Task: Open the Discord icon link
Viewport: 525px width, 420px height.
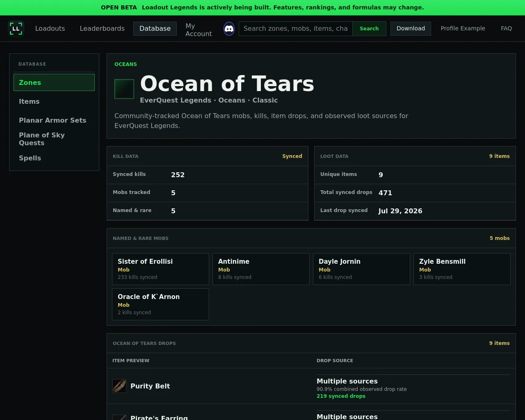Action: (x=229, y=29)
